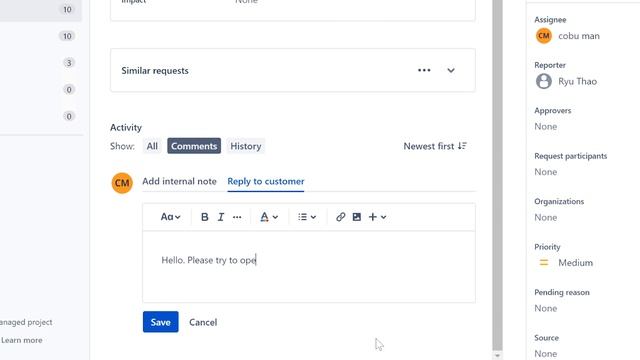
Task: Show All activity entries
Action: click(x=152, y=146)
